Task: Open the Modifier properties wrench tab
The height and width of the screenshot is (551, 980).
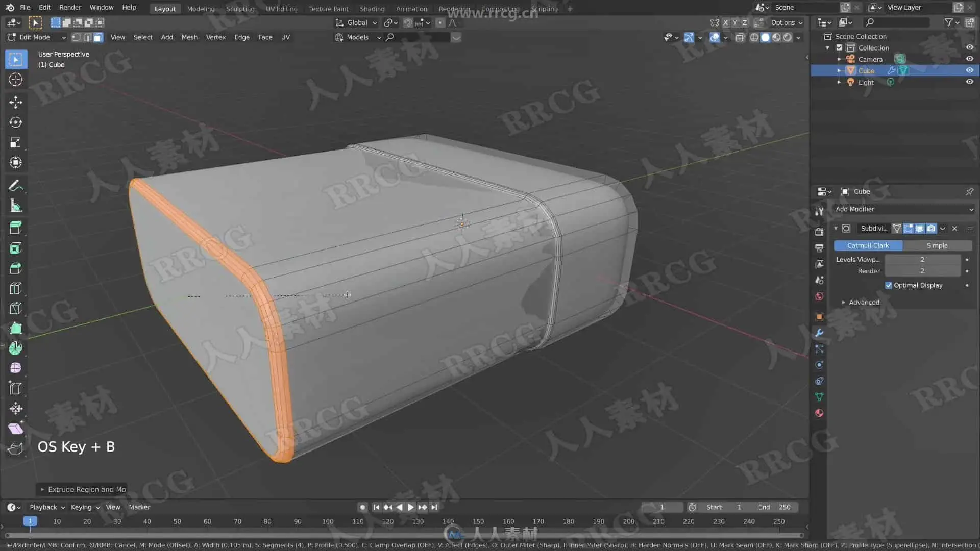Action: point(819,333)
